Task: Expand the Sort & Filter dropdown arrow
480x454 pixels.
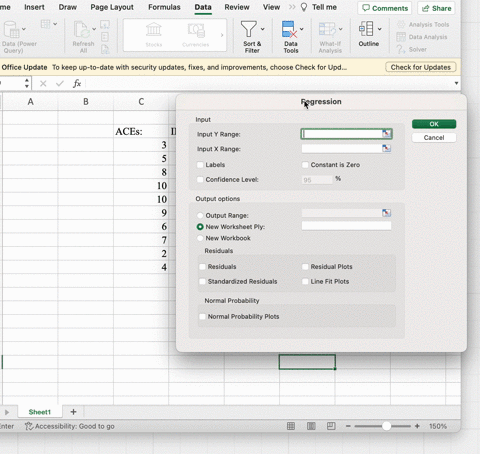Action: [263, 29]
